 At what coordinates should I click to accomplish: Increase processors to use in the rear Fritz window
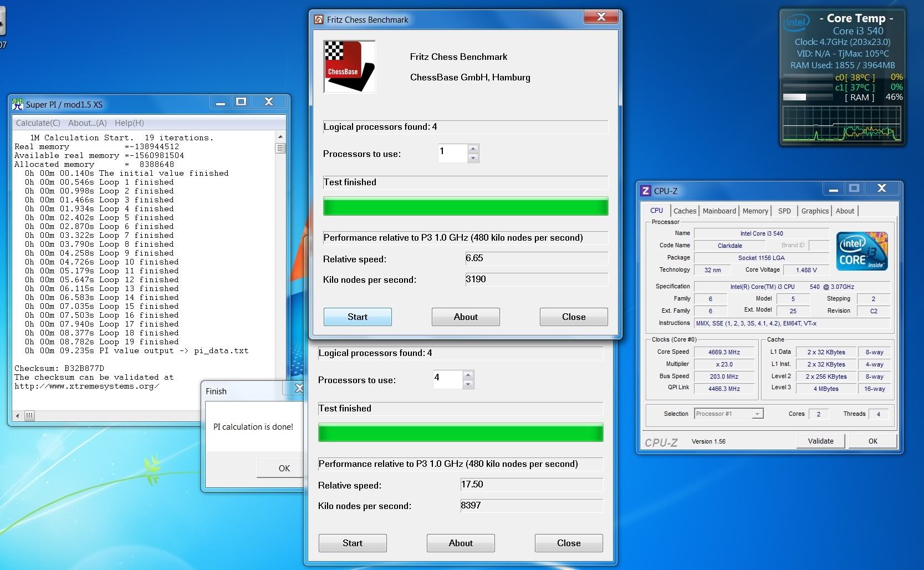point(468,375)
